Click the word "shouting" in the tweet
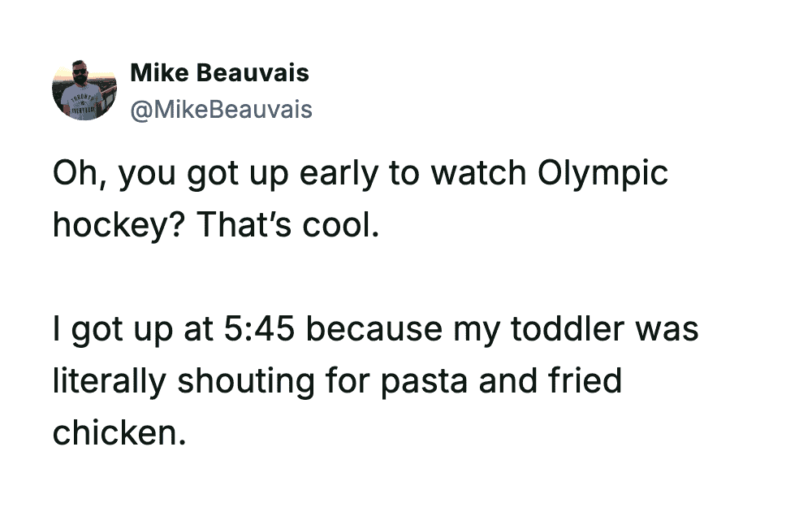This screenshot has width=812, height=512. click(x=243, y=380)
